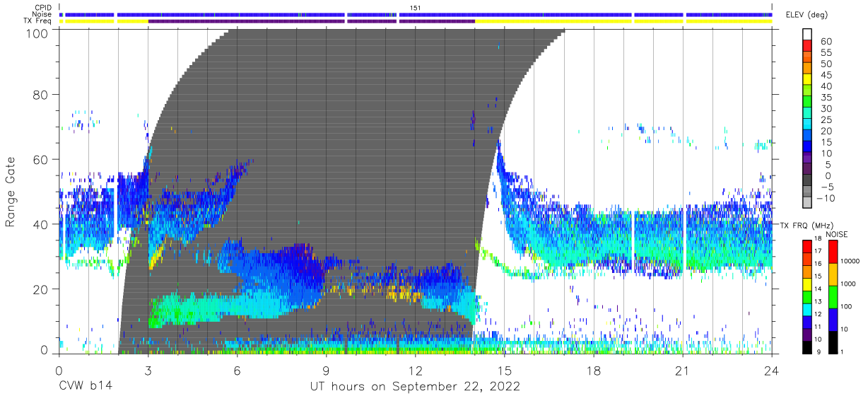Click the 'Noise' row label at top

pyautogui.click(x=42, y=14)
